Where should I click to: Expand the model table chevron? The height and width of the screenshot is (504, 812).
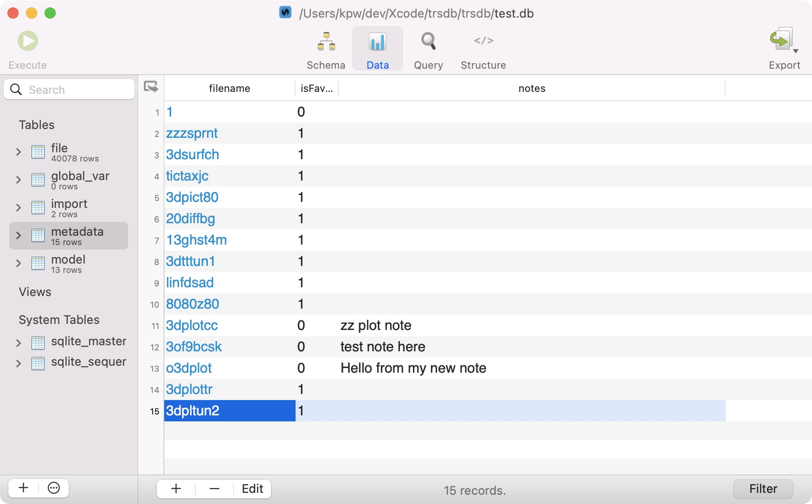click(x=19, y=263)
